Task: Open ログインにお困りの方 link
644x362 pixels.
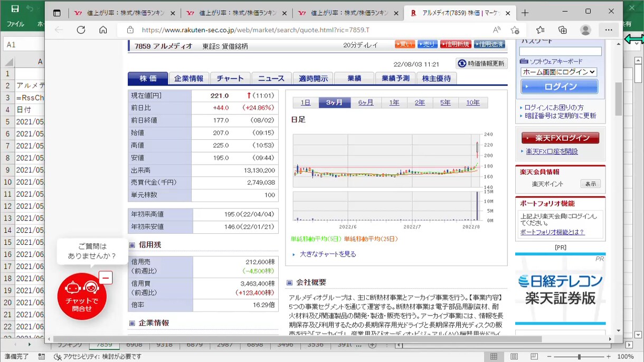Action: click(554, 107)
